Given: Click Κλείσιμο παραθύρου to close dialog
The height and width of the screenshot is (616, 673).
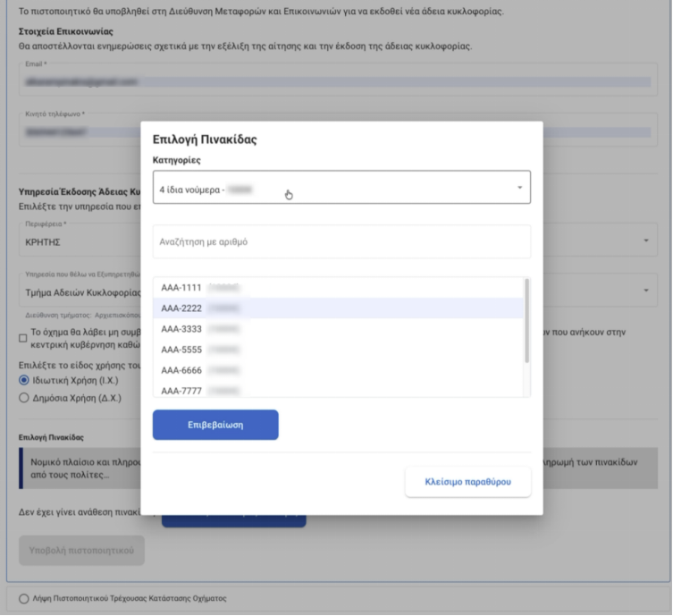Looking at the screenshot, I should [x=467, y=482].
